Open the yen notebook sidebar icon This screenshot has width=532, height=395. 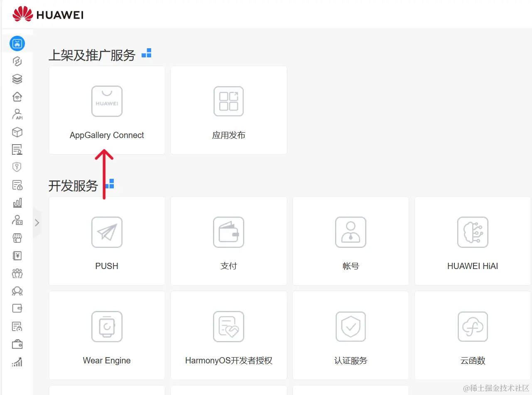(17, 256)
